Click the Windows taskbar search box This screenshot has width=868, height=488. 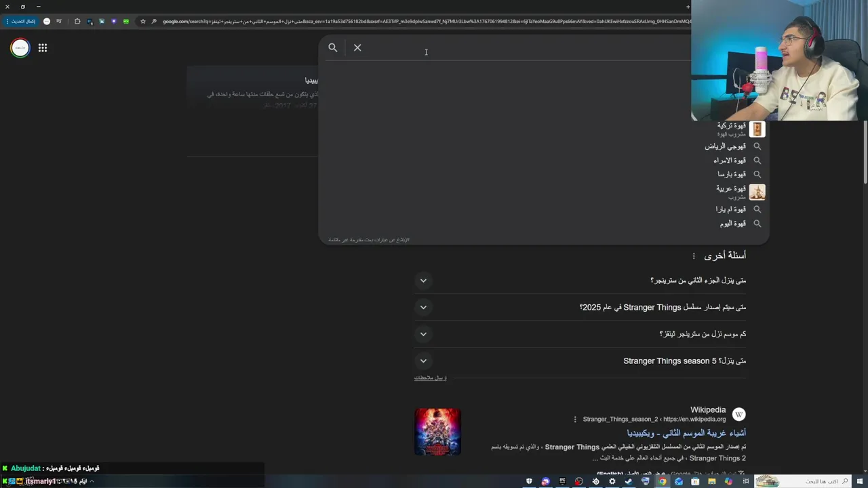802,481
